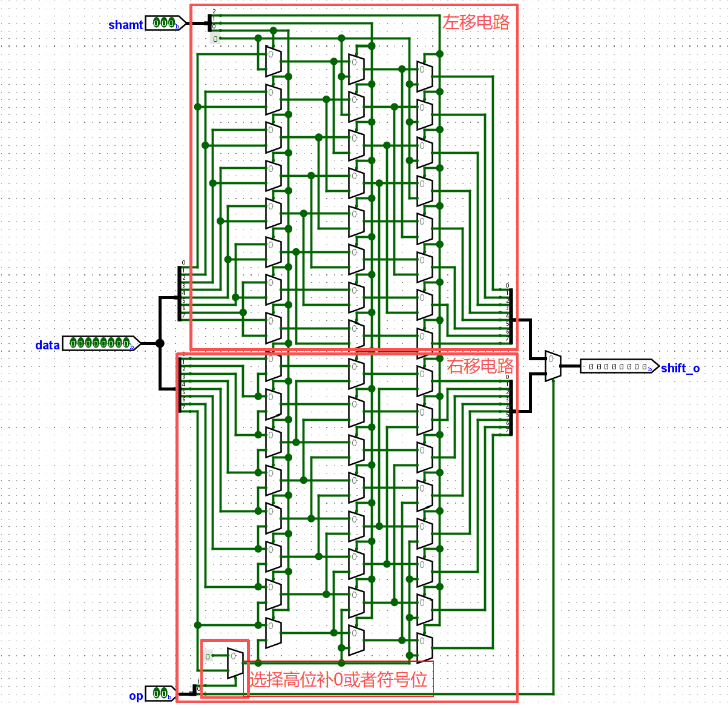Toggle the leftmost bit of shamt input
Screen dimensions: 728x709
point(157,23)
